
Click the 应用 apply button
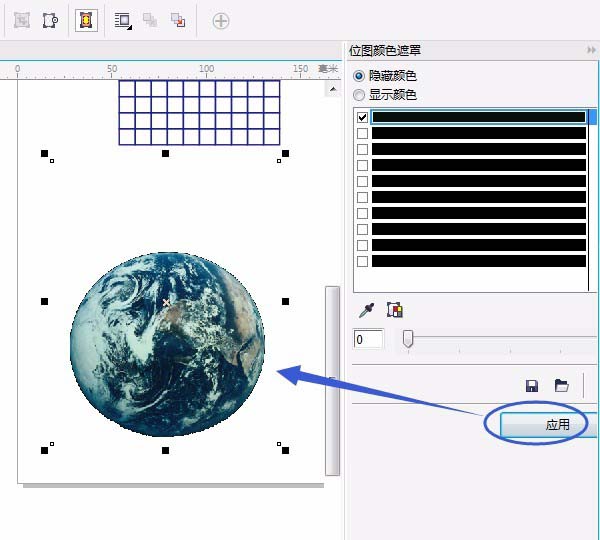(x=548, y=424)
